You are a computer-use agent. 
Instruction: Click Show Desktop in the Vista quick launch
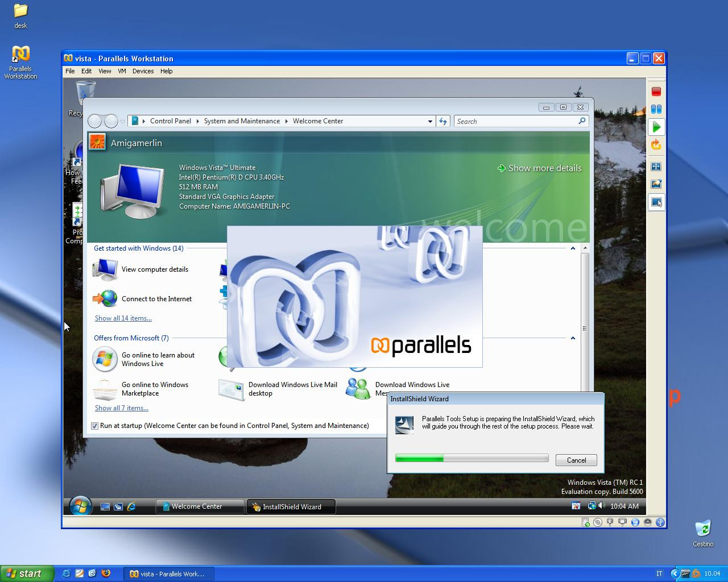pos(105,506)
